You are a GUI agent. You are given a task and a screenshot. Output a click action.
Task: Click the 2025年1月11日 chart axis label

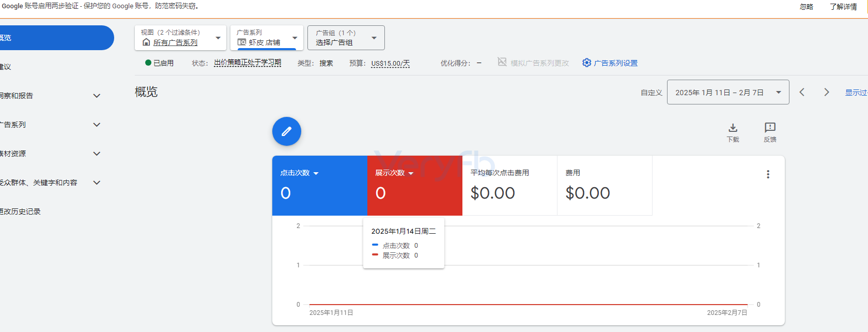pos(331,313)
